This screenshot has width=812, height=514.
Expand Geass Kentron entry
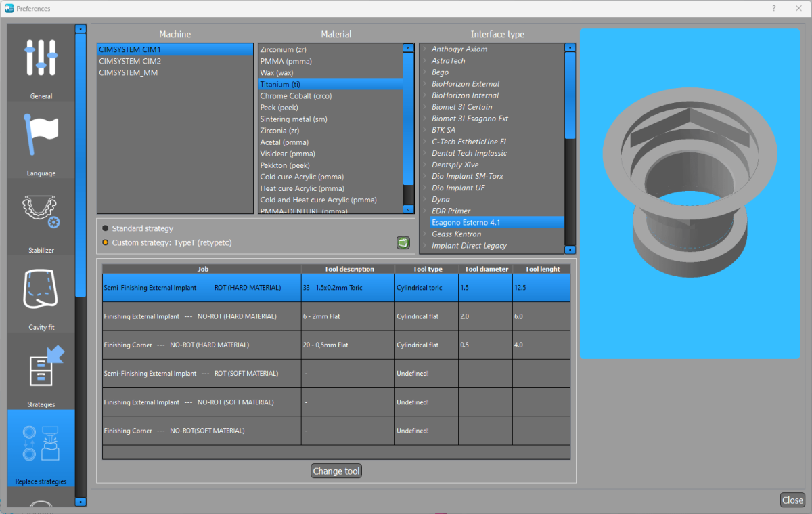pos(424,234)
